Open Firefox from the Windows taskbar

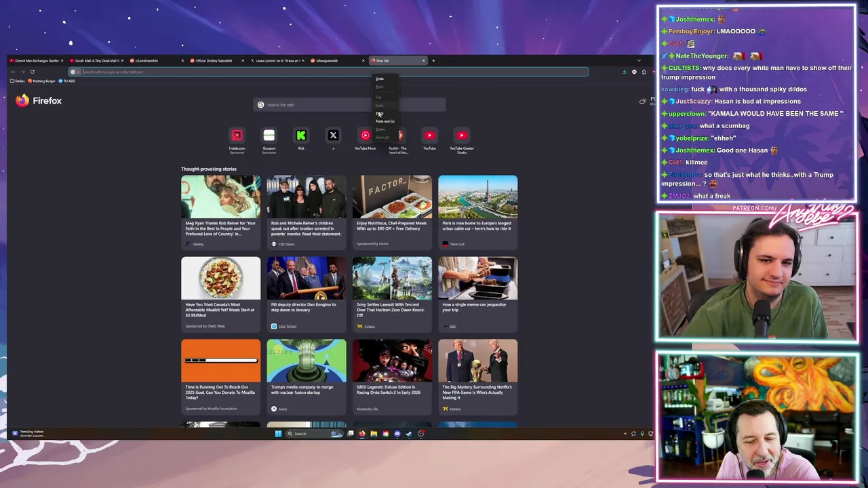point(361,434)
